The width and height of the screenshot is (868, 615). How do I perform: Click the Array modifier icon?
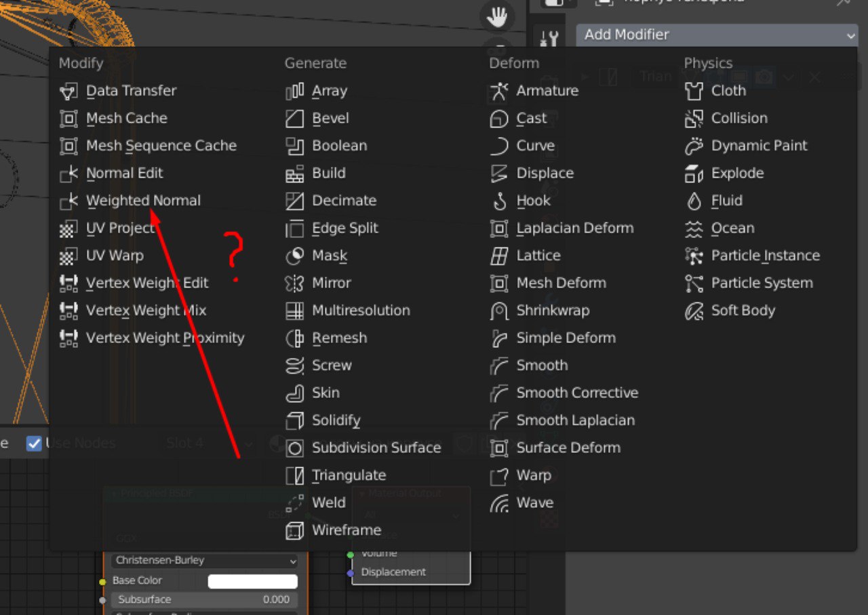[x=295, y=91]
